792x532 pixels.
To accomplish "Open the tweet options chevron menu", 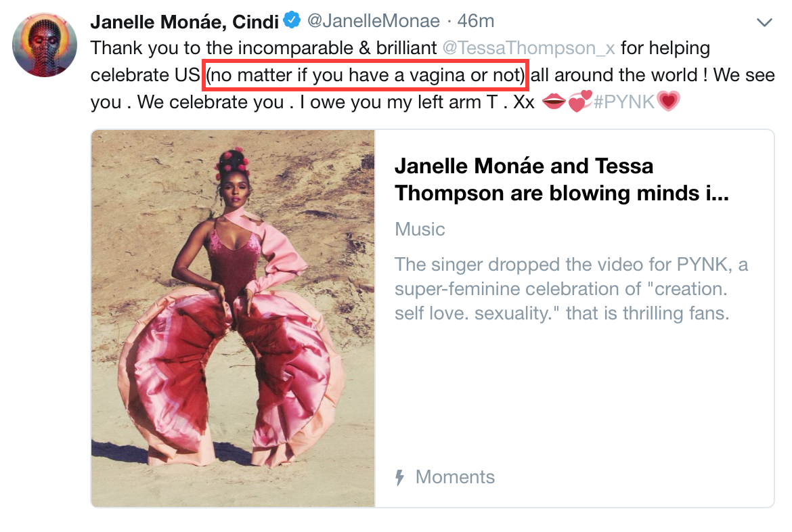I will coord(764,23).
